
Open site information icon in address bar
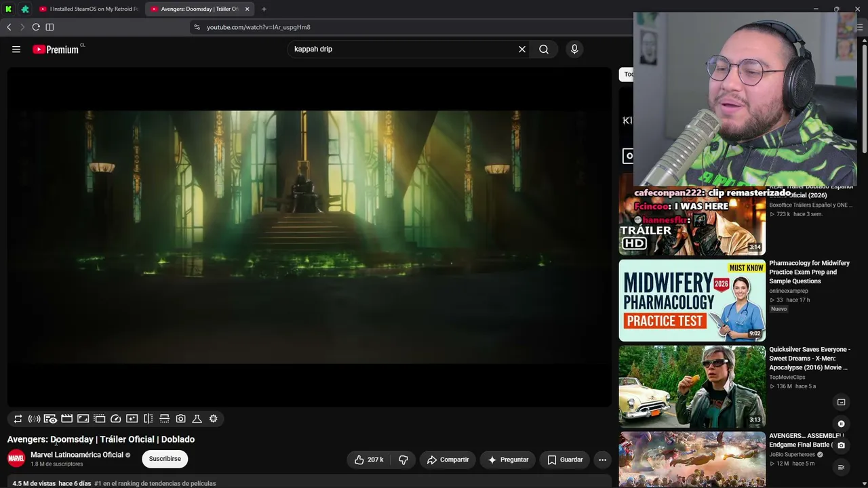pos(197,27)
